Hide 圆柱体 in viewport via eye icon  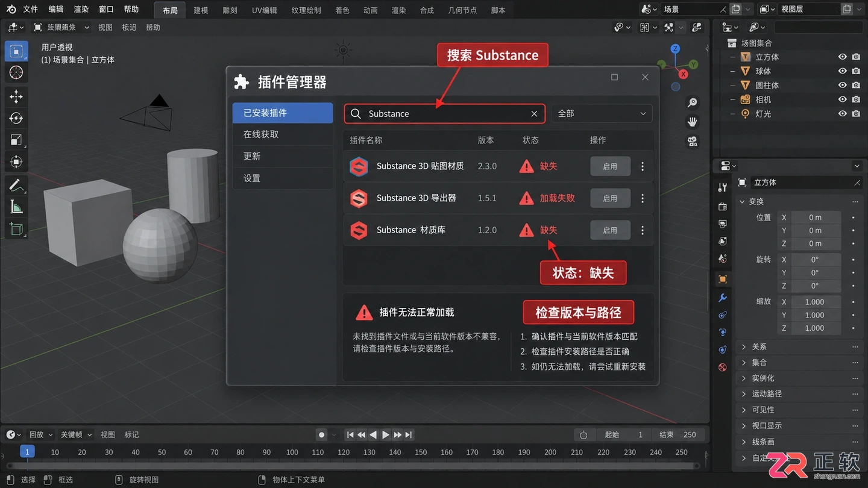[x=843, y=86]
